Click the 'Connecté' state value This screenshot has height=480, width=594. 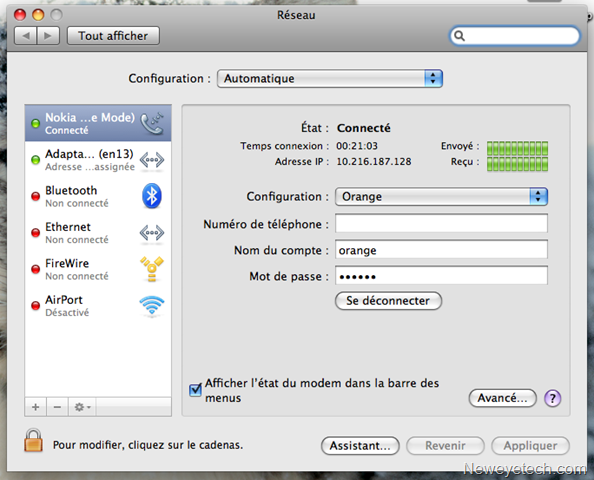point(364,128)
